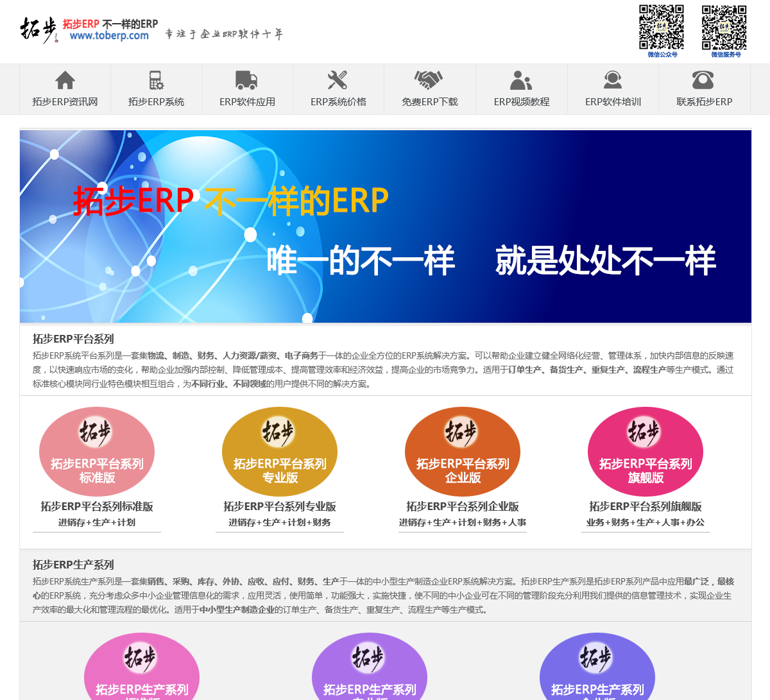Open the pink 平台系列标准版 oval badge
The height and width of the screenshot is (700, 770).
point(97,452)
